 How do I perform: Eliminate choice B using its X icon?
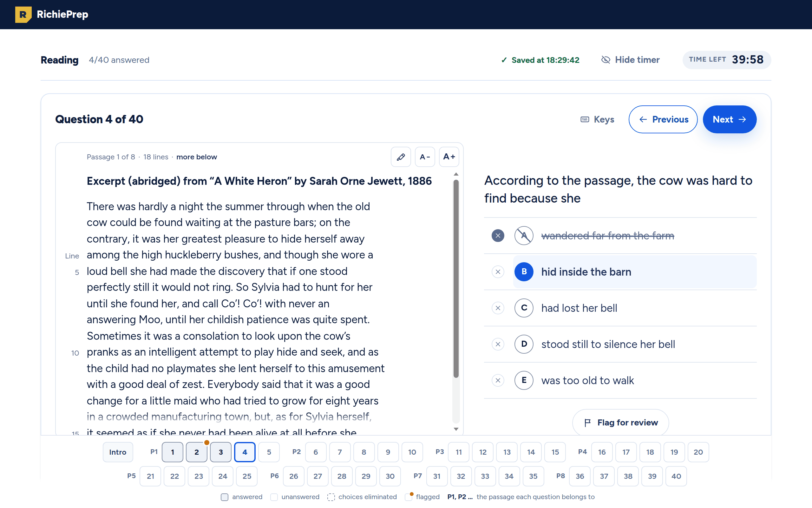(498, 272)
